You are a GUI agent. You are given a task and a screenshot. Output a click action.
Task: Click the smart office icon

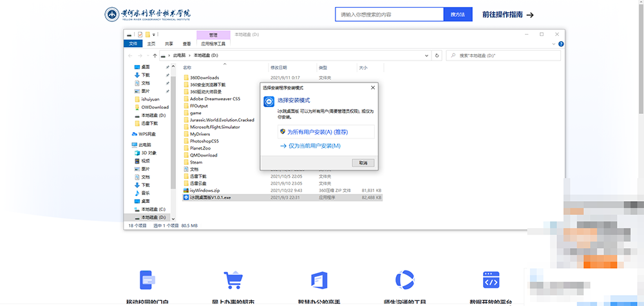pos(320,280)
